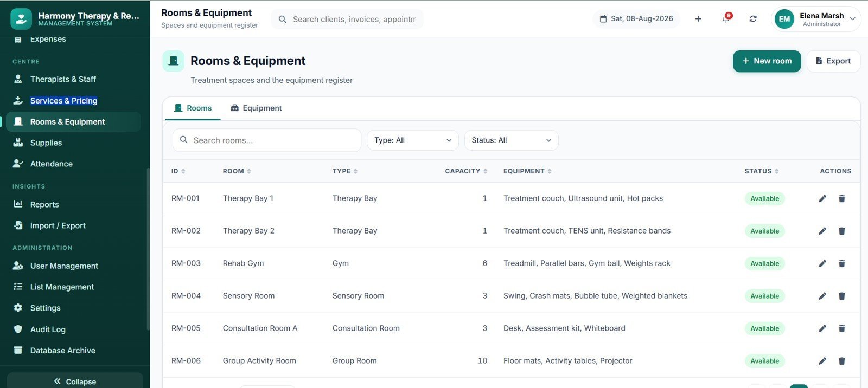Click the RM-006 ID cell
Screen dimensions: 868x388
(x=186, y=361)
